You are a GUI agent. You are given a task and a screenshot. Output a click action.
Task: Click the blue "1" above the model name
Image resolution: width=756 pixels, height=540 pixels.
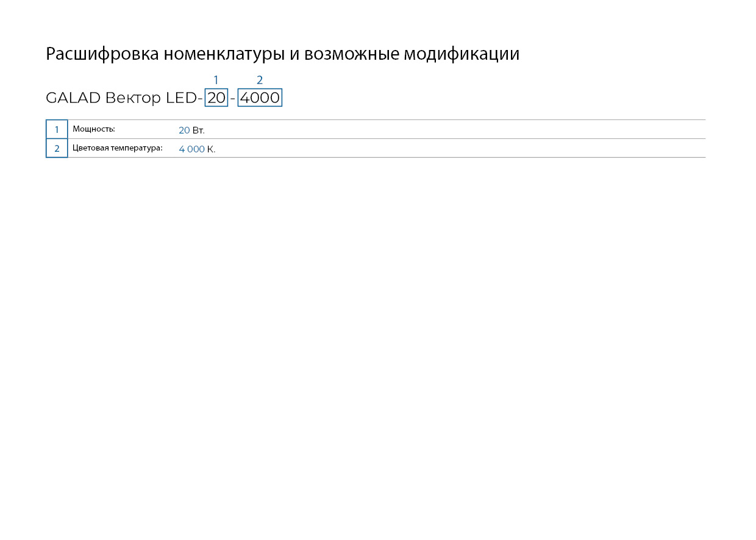[x=216, y=80]
